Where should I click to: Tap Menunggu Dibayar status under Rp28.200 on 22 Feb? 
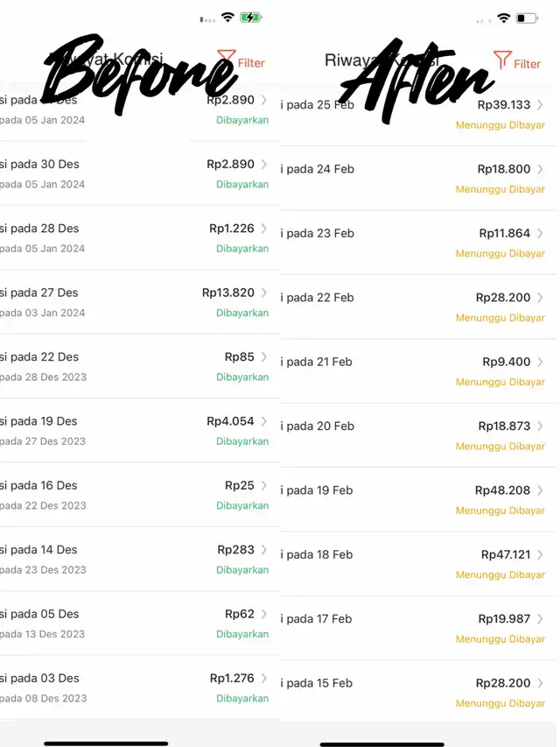coord(500,318)
